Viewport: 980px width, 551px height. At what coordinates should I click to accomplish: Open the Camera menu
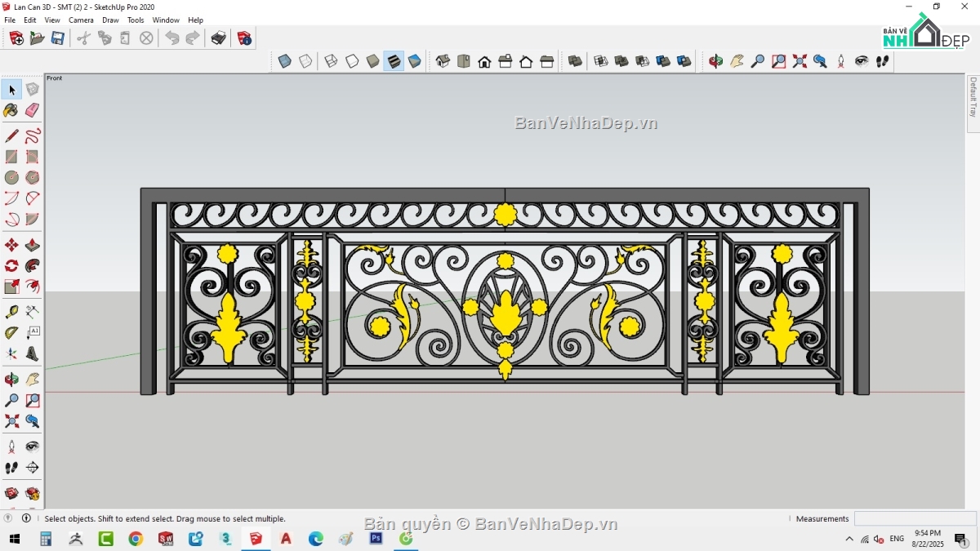click(x=81, y=20)
